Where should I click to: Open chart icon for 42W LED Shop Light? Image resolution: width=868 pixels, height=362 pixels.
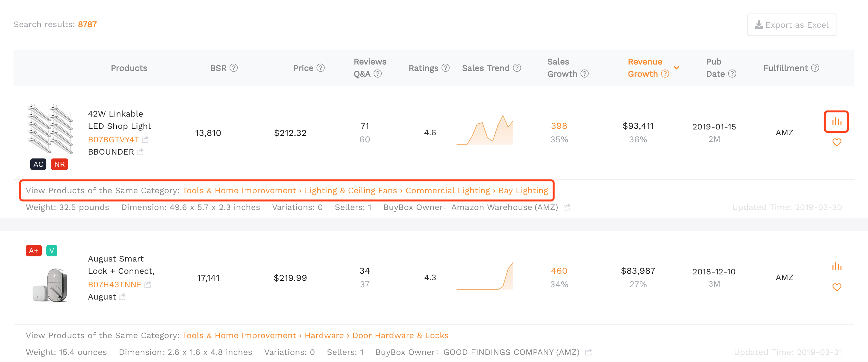(x=836, y=121)
